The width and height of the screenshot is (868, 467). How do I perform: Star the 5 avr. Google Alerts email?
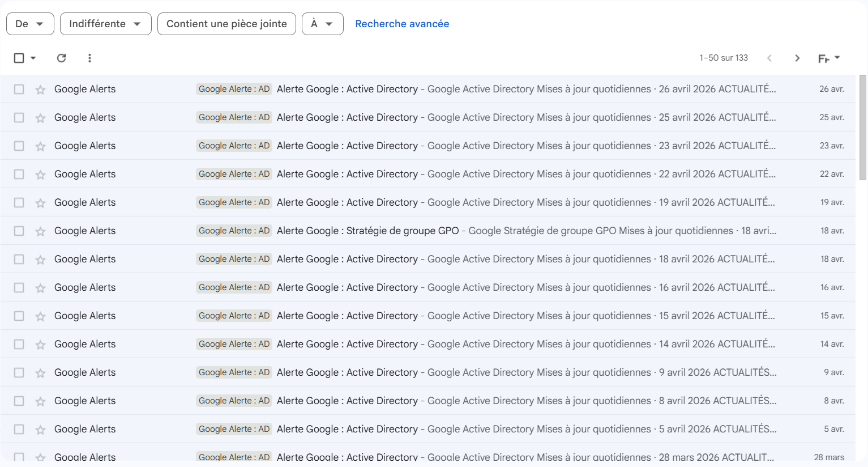[x=40, y=430]
